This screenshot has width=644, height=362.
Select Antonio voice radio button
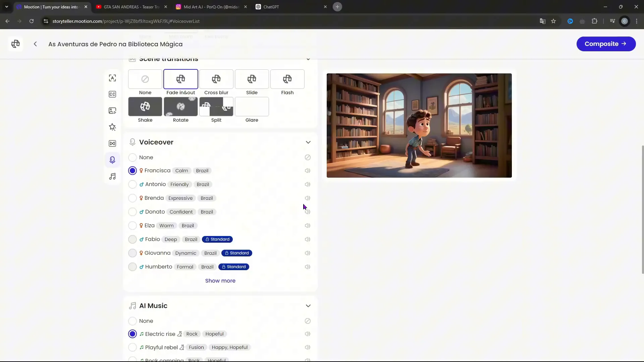(132, 184)
